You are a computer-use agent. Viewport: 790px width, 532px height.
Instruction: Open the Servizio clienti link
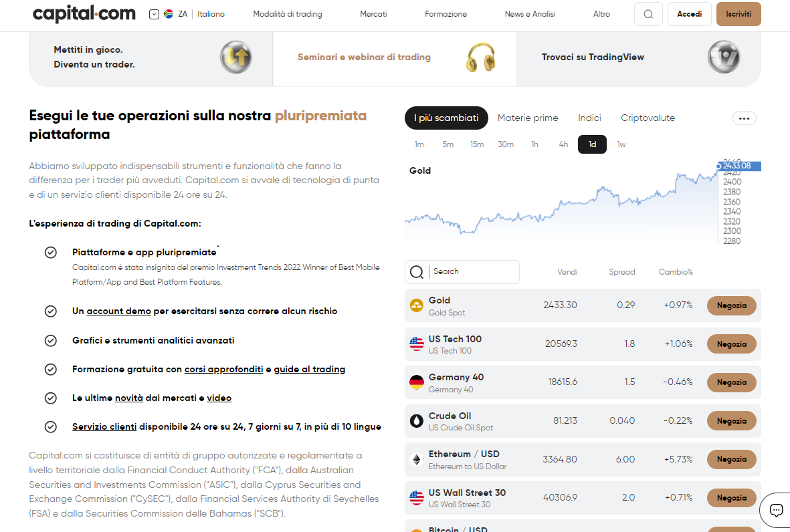click(x=104, y=427)
